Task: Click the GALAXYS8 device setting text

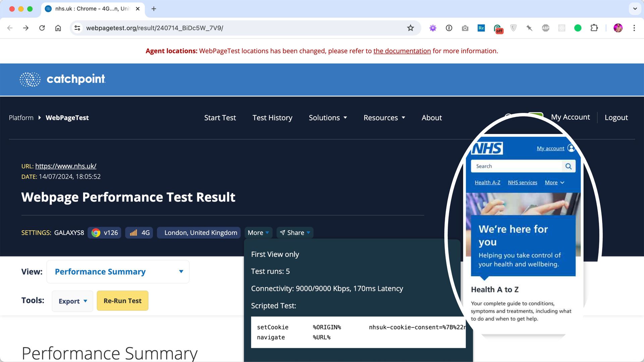Action: click(x=69, y=233)
